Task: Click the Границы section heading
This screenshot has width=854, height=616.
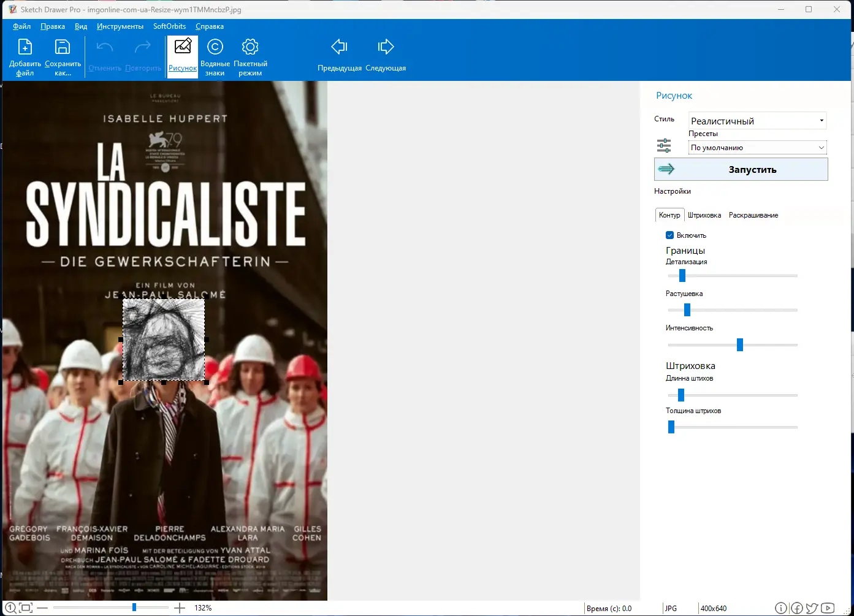Action: [685, 251]
